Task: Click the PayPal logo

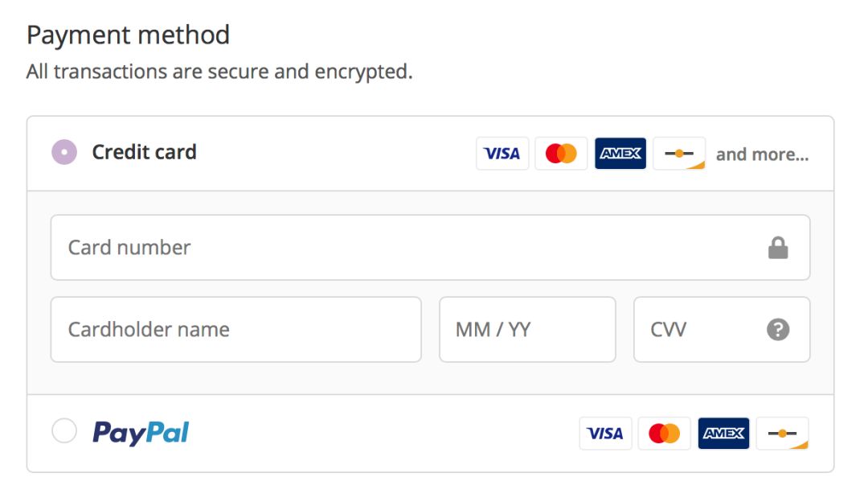Action: coord(141,433)
